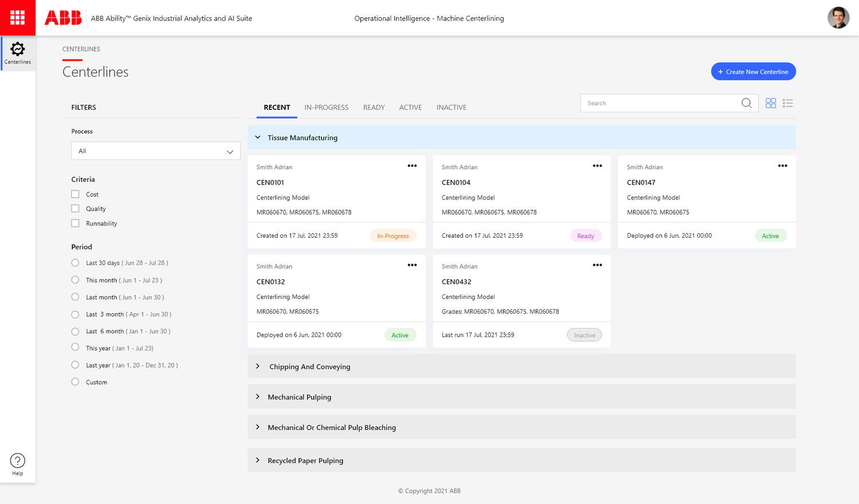Switch to list view
This screenshot has height=504, width=859.
[788, 103]
